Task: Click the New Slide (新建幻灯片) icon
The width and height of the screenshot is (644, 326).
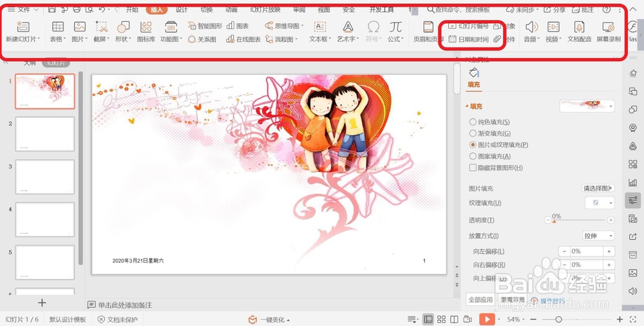Action: [x=23, y=27]
